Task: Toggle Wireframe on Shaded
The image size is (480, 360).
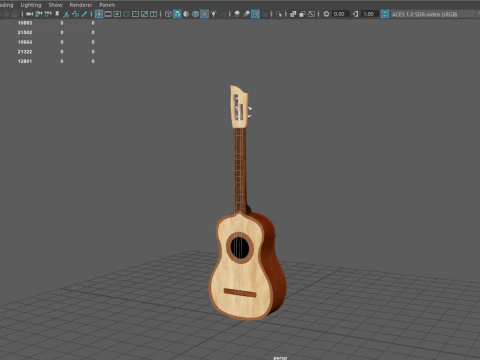Action: click(195, 14)
